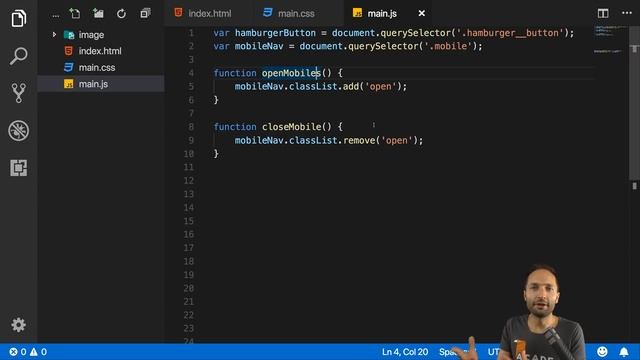The height and width of the screenshot is (360, 640).
Task: Open the Search view in activity bar
Action: (x=18, y=56)
